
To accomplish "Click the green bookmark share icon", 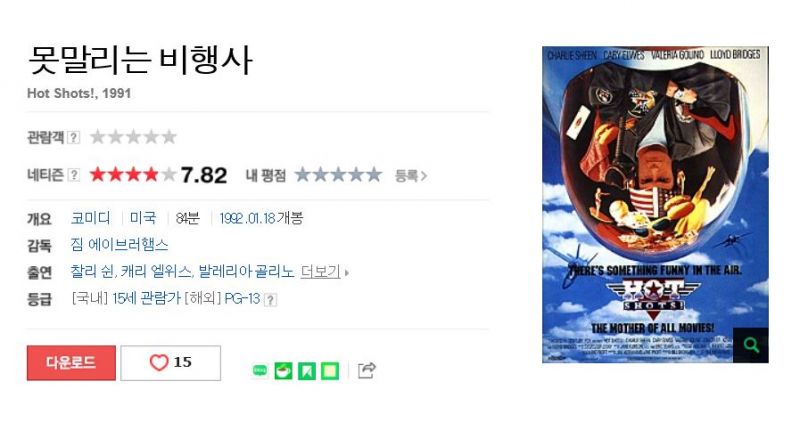I will click(x=307, y=370).
